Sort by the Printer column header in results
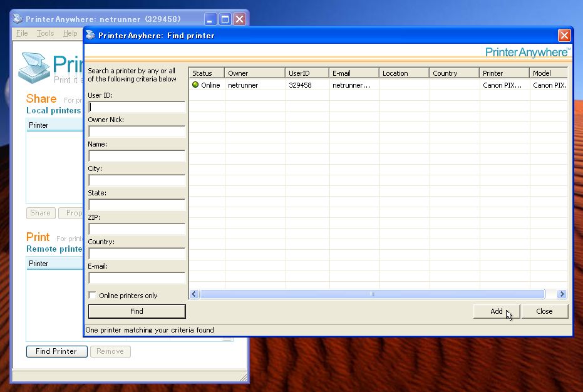583x392 pixels. pyautogui.click(x=504, y=73)
